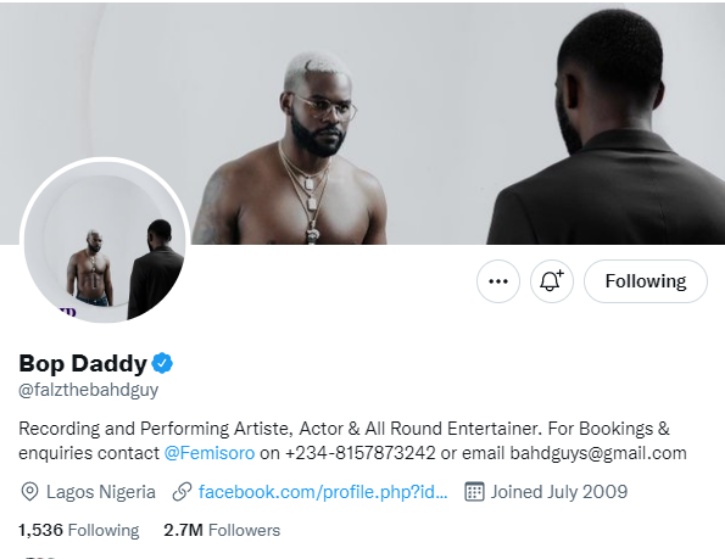This screenshot has height=559, width=725.
Task: Click the calendar icon beside Joined date
Action: coord(475,492)
